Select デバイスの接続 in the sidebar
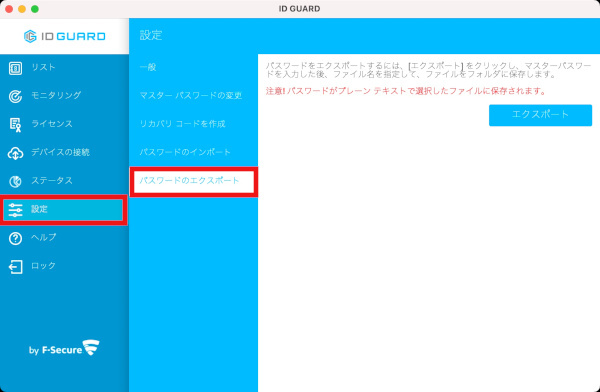Image resolution: width=600 pixels, height=392 pixels. [x=64, y=152]
